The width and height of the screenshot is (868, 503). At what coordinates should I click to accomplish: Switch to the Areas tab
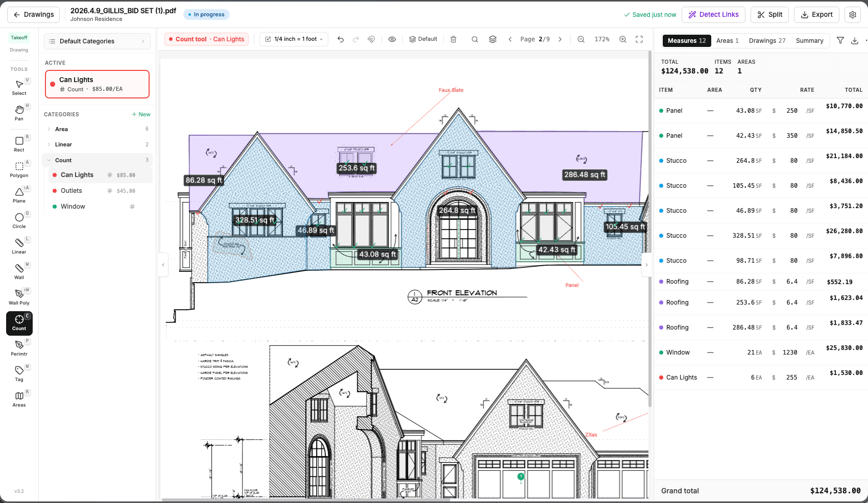point(727,41)
